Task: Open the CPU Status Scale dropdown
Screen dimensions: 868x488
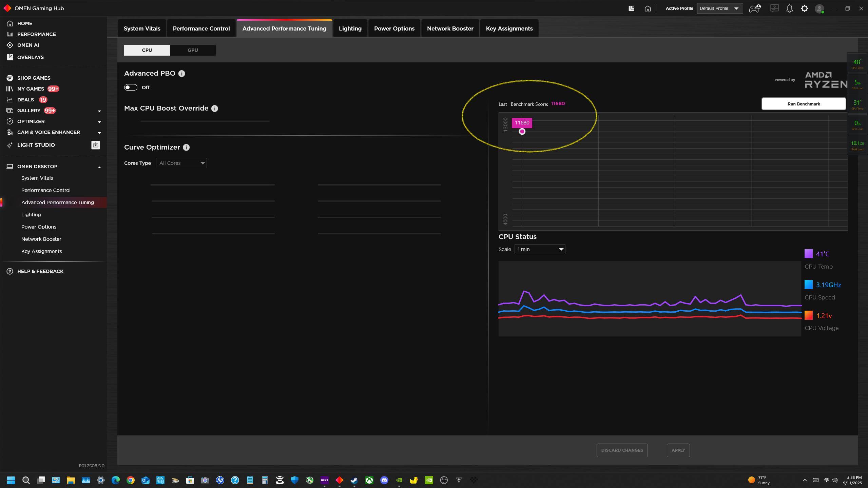Action: [x=540, y=249]
